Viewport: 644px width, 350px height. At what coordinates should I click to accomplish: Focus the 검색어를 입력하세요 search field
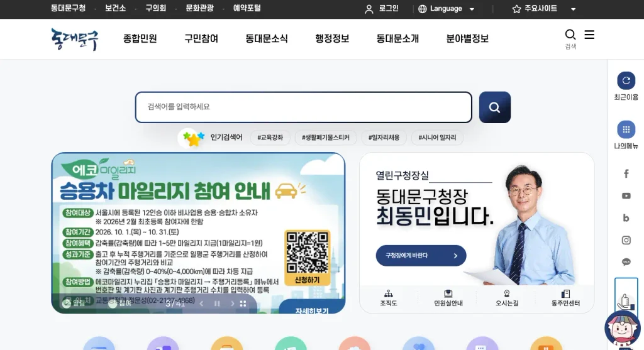pos(304,107)
